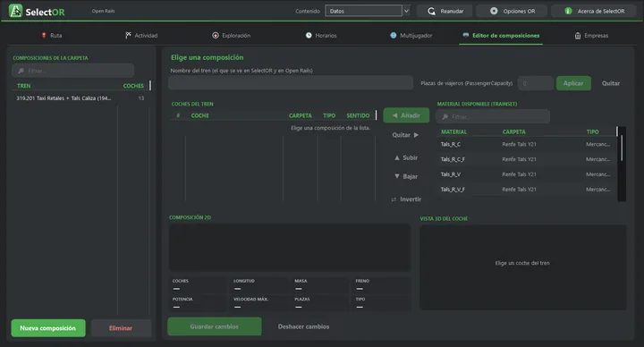Select composition 319.201 Taxi Retales row
Image resolution: width=644 pixels, height=347 pixels.
pos(80,98)
